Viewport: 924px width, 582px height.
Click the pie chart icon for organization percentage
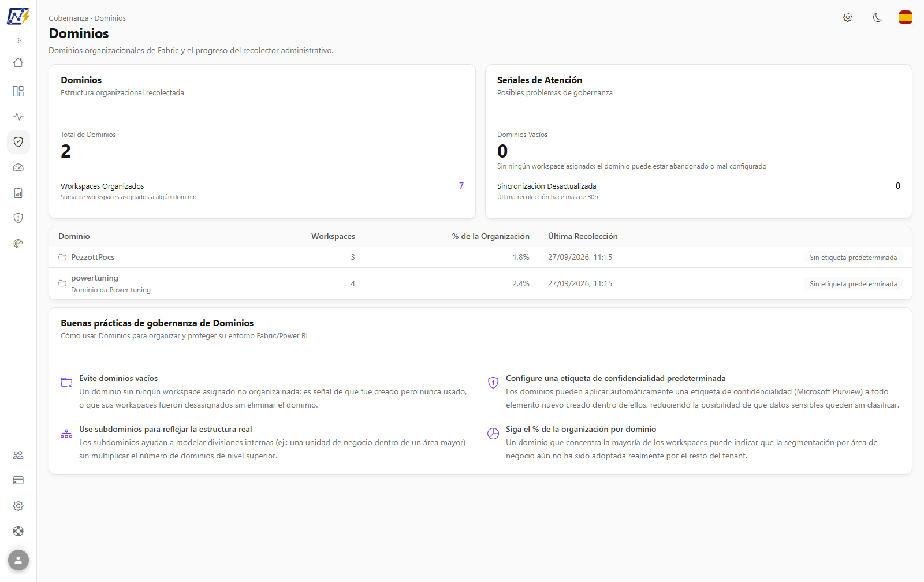click(493, 434)
